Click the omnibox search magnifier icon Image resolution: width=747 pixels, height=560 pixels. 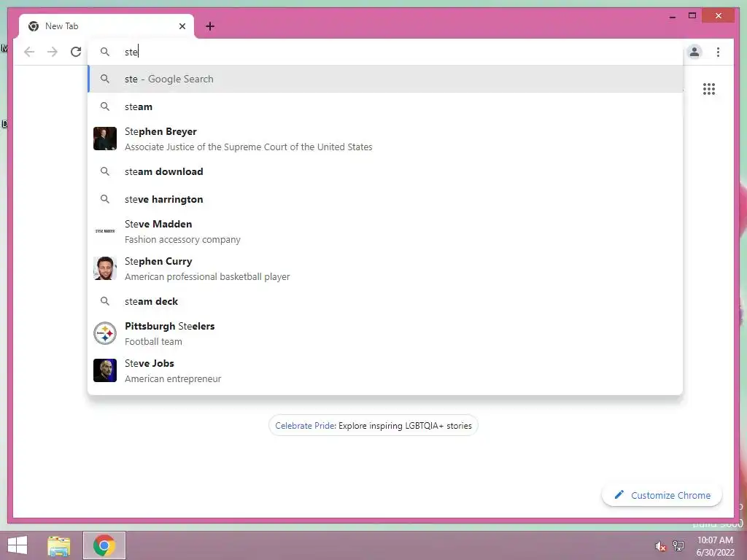pyautogui.click(x=105, y=52)
